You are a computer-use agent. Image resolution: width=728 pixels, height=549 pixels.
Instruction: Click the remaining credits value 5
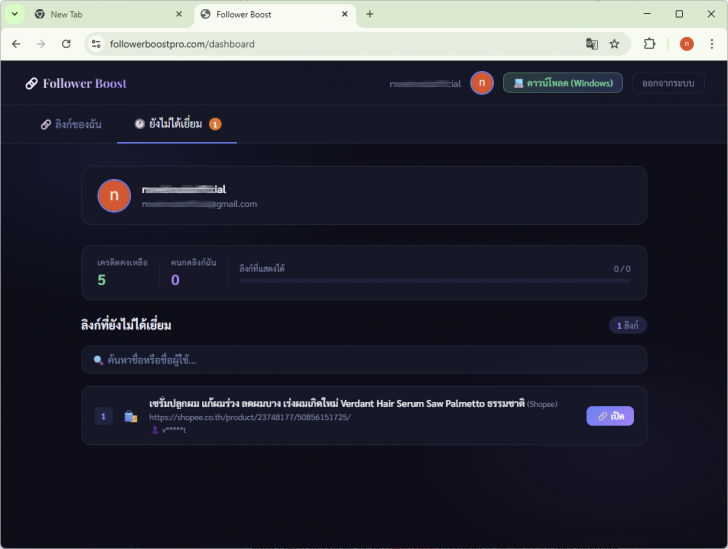pyautogui.click(x=102, y=280)
